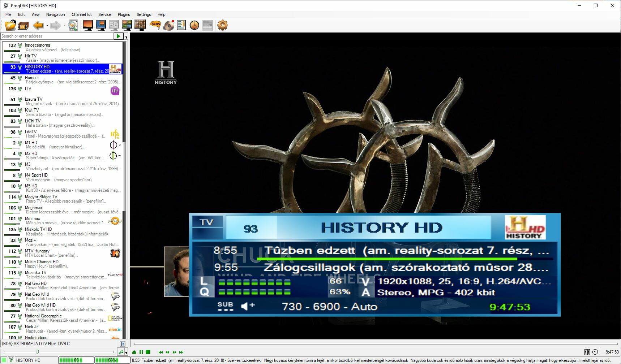
Task: Click the green square status indicator
Action: [x=4, y=360]
